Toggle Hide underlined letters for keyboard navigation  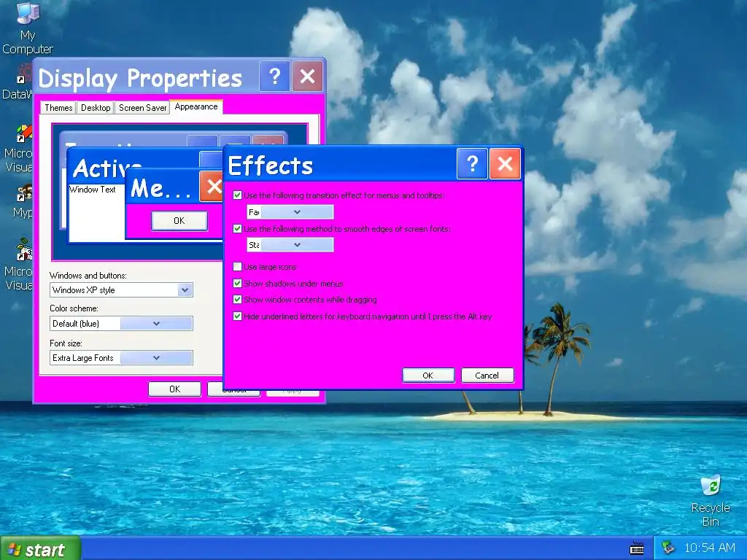237,316
